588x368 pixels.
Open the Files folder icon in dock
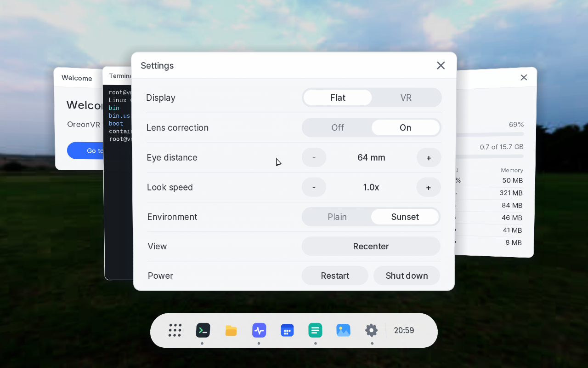231,330
